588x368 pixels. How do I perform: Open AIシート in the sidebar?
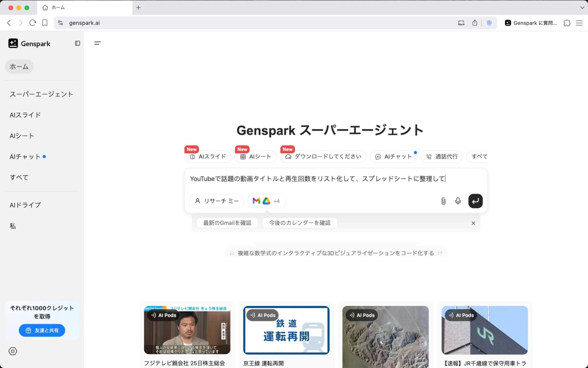coord(22,136)
